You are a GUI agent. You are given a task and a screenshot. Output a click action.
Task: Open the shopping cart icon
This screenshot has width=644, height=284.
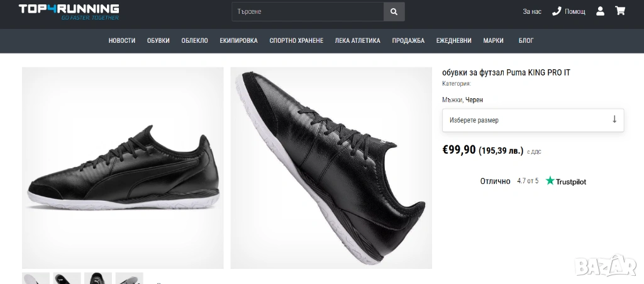pos(620,11)
